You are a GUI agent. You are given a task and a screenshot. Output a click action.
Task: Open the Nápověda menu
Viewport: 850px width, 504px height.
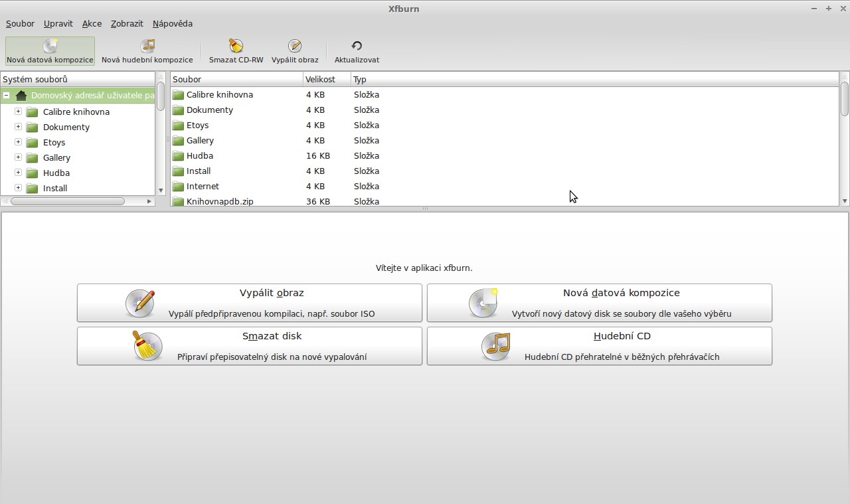(173, 23)
